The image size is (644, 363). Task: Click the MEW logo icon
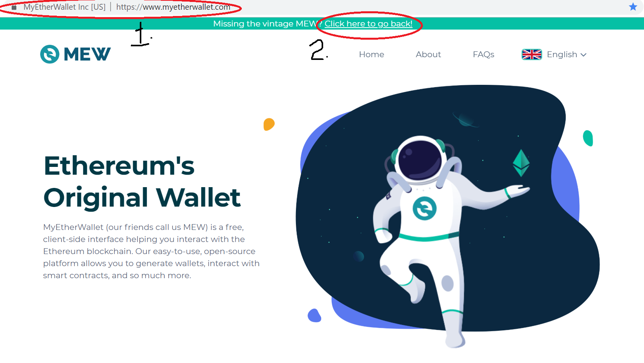pos(50,54)
